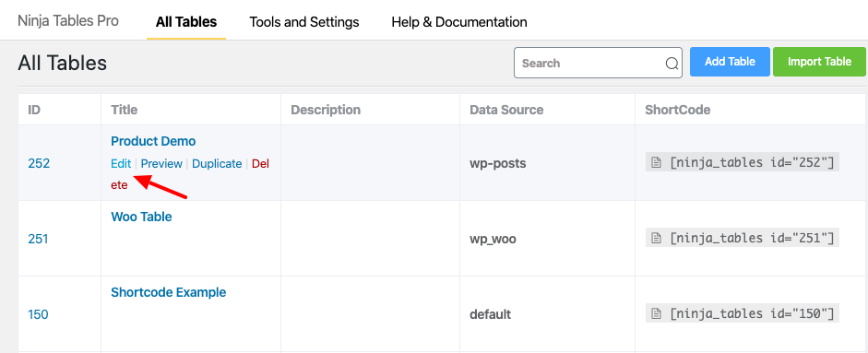The image size is (868, 353).
Task: Copy shortcode icon for table 150
Action: pyautogui.click(x=656, y=314)
